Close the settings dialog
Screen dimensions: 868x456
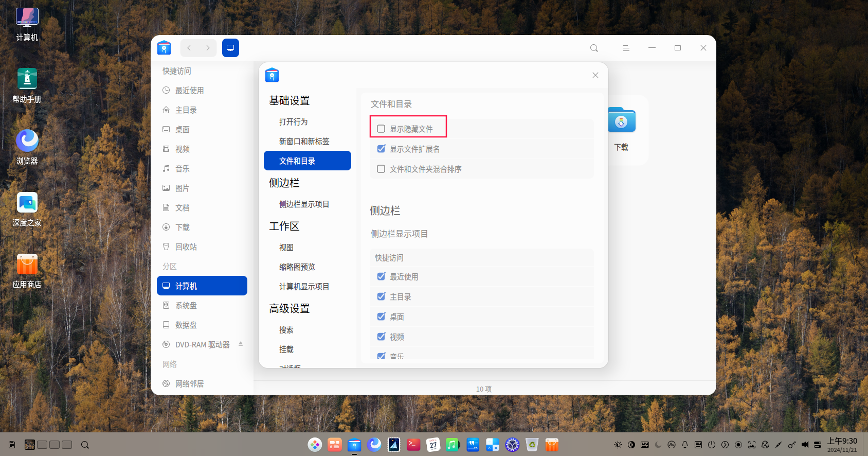[595, 75]
